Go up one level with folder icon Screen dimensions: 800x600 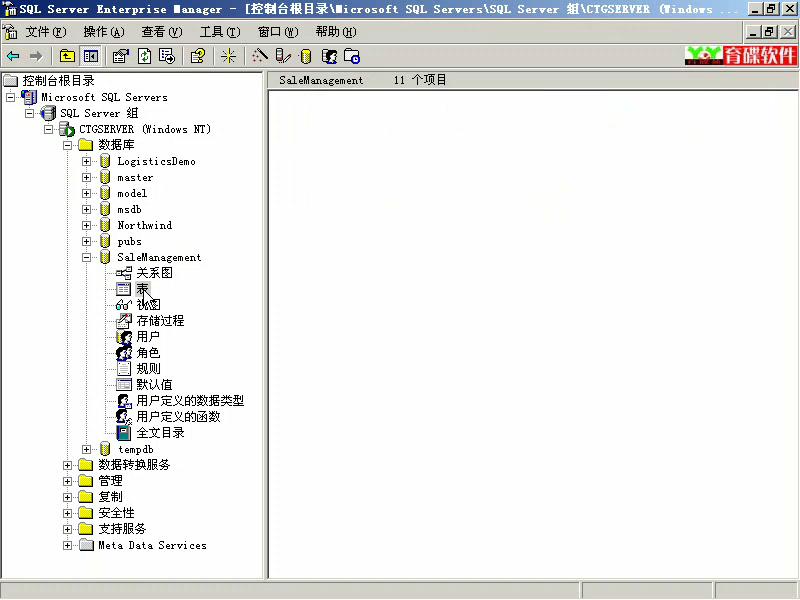(x=67, y=56)
